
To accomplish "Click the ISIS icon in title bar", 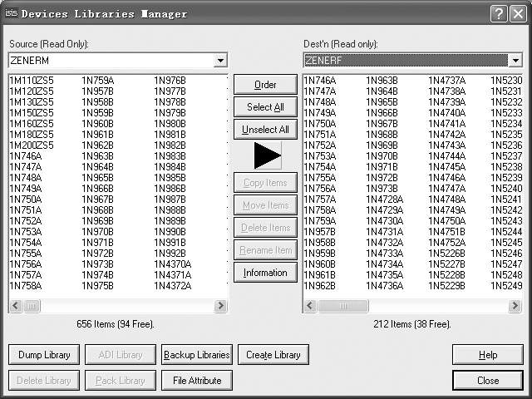I will (11, 13).
